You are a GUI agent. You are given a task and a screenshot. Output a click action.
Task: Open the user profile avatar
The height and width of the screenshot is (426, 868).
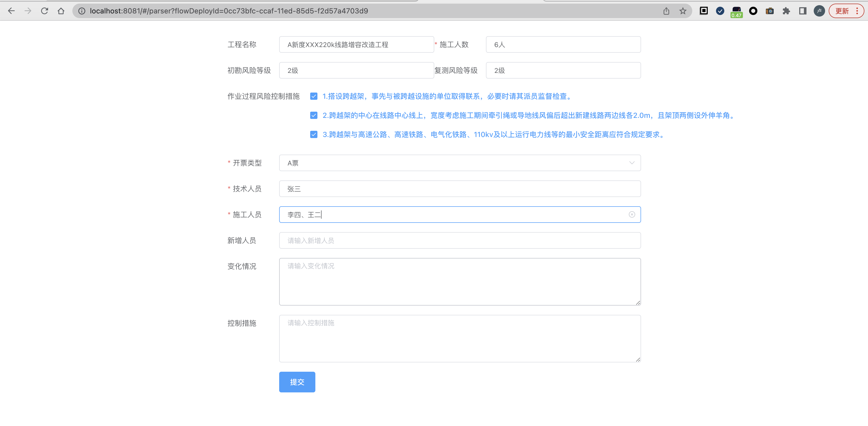coord(819,11)
